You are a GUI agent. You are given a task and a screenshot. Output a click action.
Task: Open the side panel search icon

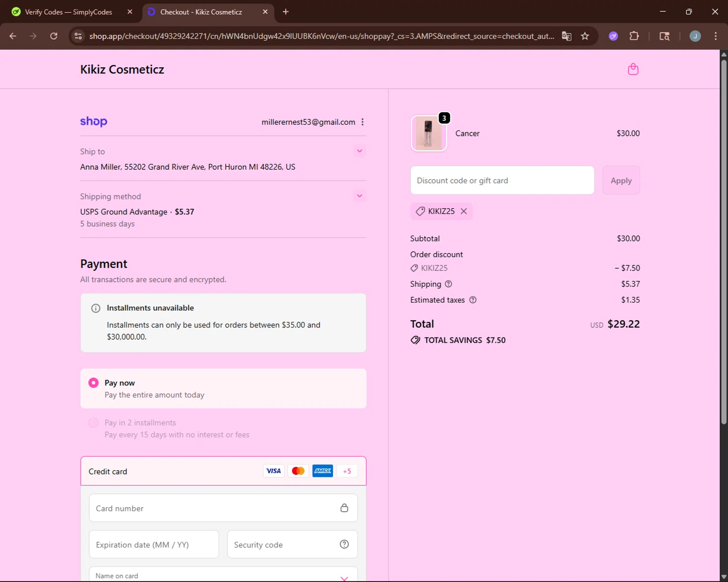(664, 36)
